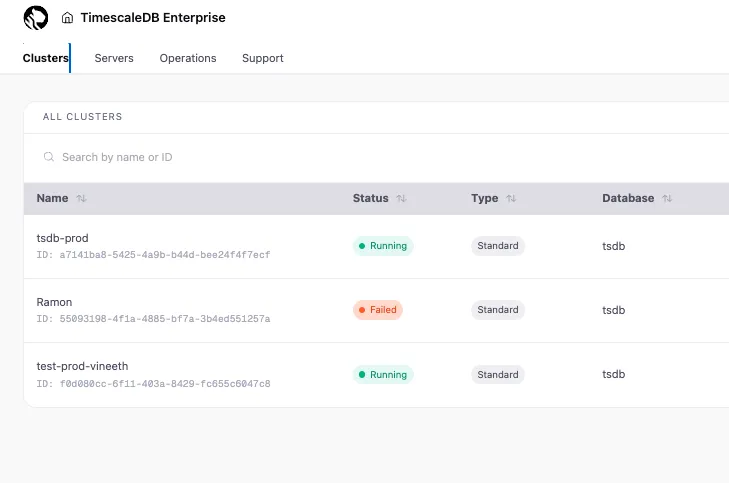Viewport: 729px width, 483px height.
Task: Click Running status badge of tsdb-prod
Action: point(383,246)
